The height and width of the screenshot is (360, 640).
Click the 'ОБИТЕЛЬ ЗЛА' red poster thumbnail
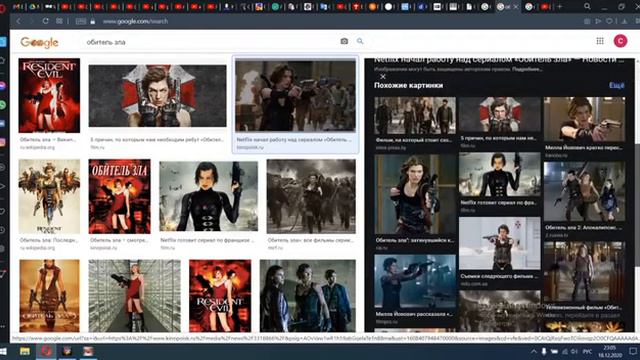click(120, 196)
